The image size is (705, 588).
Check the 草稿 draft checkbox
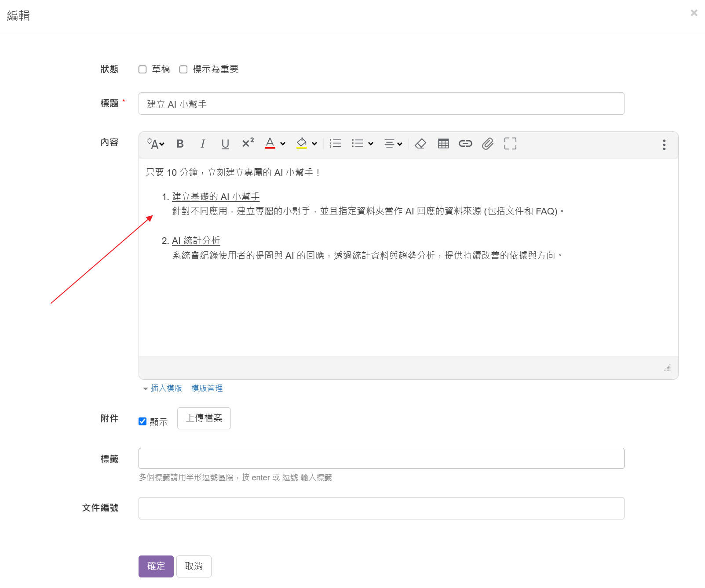[142, 69]
